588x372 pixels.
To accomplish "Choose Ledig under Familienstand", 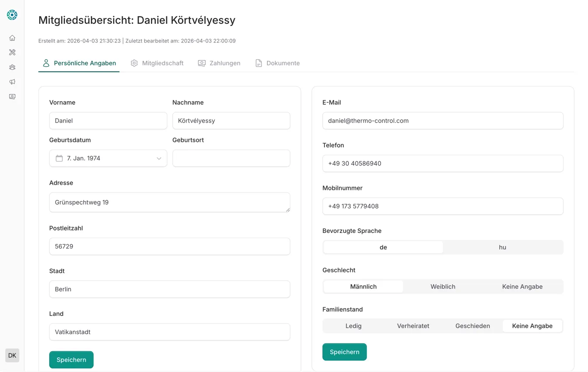I will point(353,326).
